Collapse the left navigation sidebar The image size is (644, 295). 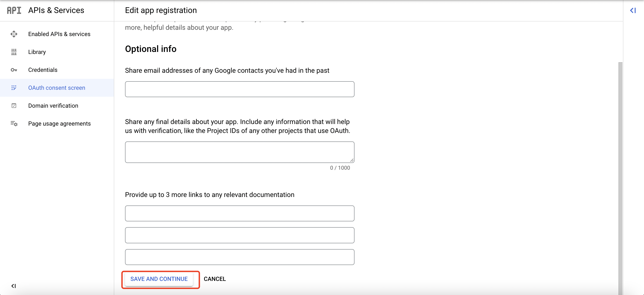13,286
